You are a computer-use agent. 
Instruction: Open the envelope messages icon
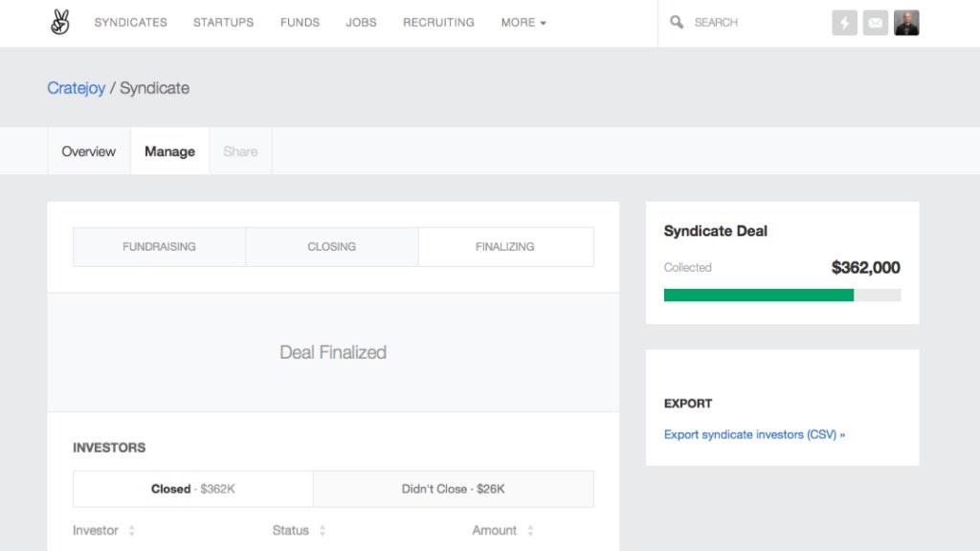click(875, 23)
